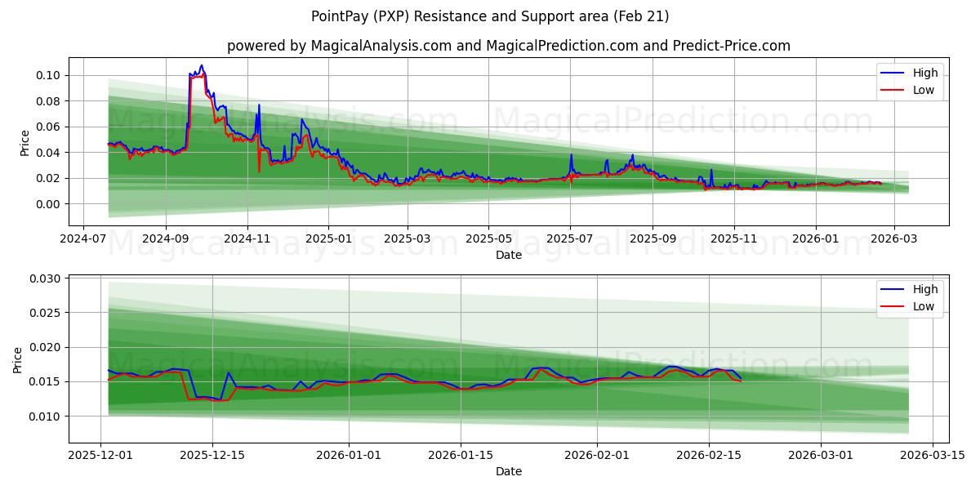
Task: Click the '0.00' y-axis tick on the top chart
Action: click(50, 204)
